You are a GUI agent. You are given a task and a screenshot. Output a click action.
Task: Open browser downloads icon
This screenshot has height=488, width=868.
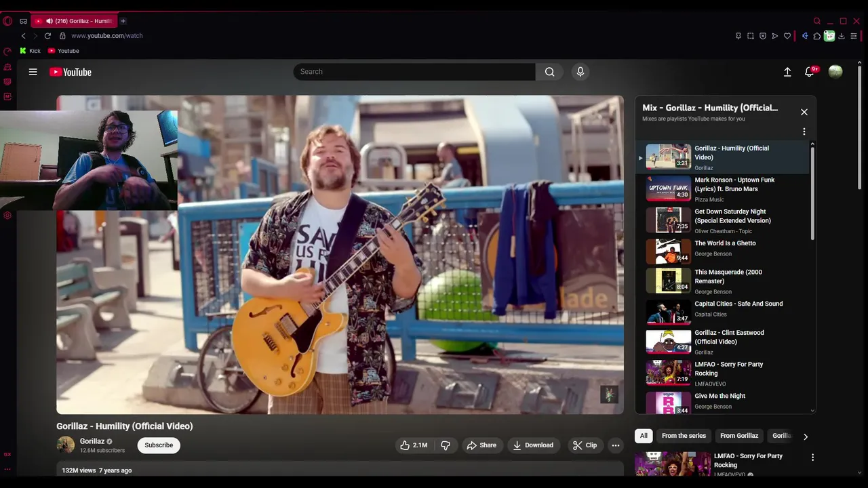pos(842,36)
